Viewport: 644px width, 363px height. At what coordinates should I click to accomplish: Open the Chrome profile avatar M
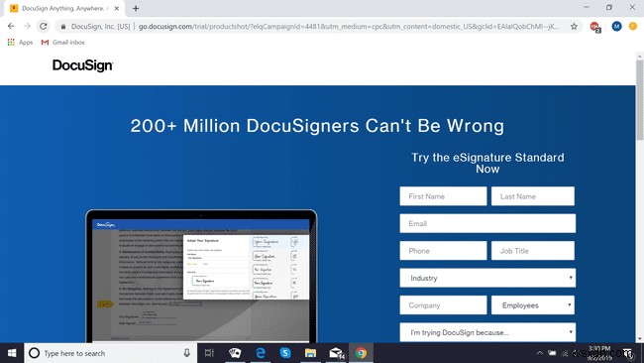616,27
